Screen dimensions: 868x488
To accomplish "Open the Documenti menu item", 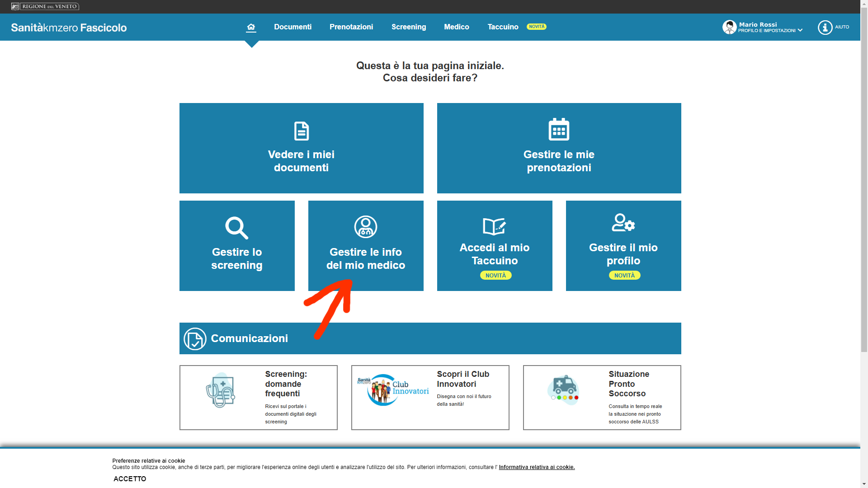I will (292, 27).
